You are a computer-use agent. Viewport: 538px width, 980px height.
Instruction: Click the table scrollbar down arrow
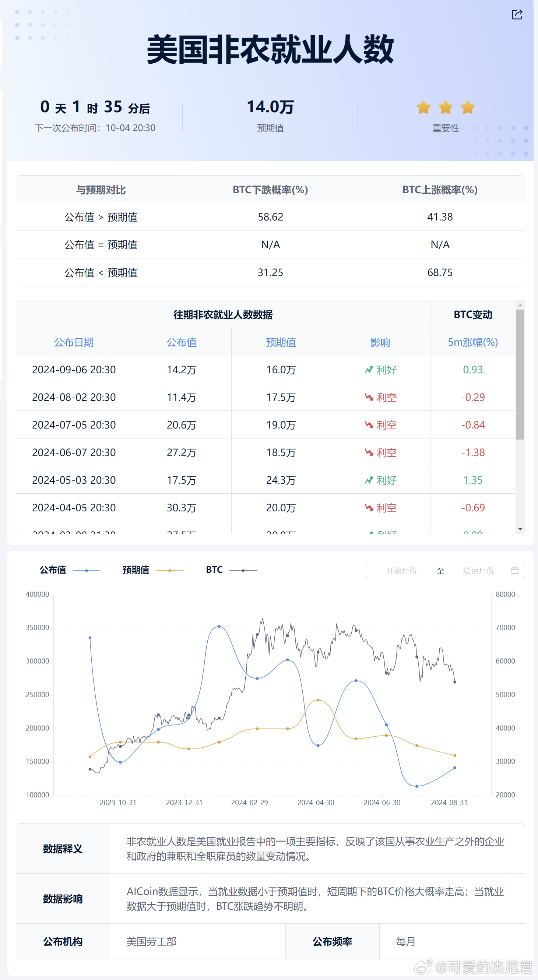pyautogui.click(x=520, y=529)
